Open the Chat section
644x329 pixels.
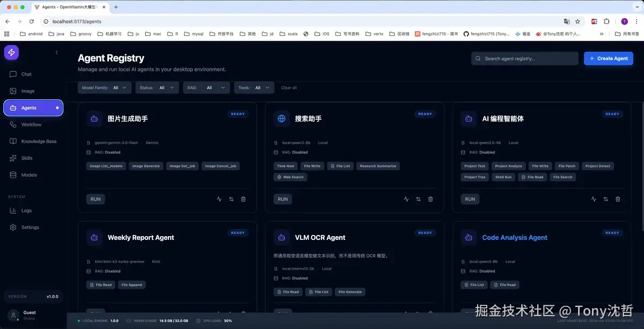click(x=33, y=74)
